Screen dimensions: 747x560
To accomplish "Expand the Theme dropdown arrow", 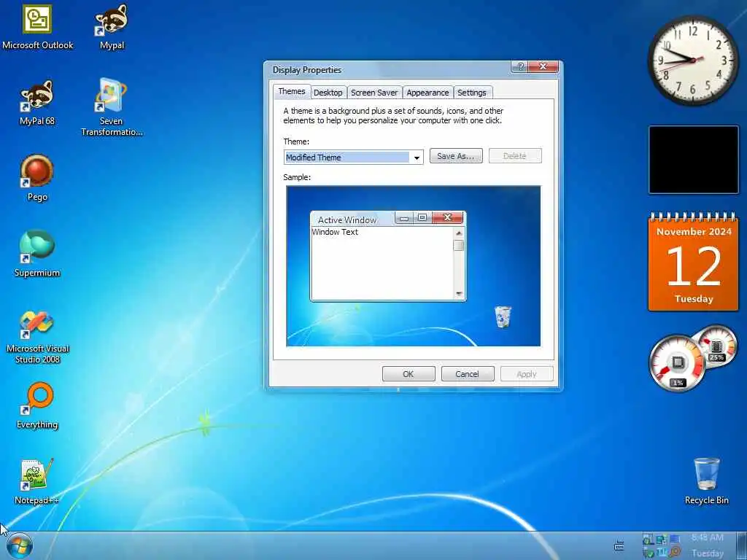I will click(417, 157).
